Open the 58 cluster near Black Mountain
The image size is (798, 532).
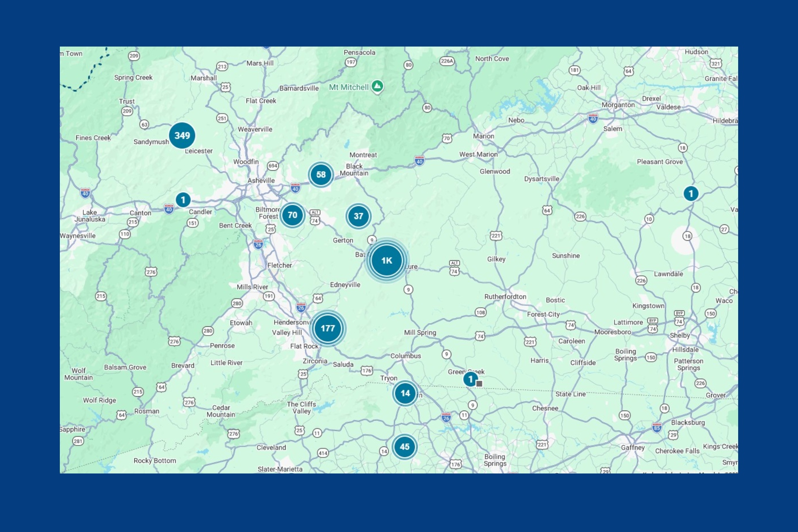click(321, 175)
